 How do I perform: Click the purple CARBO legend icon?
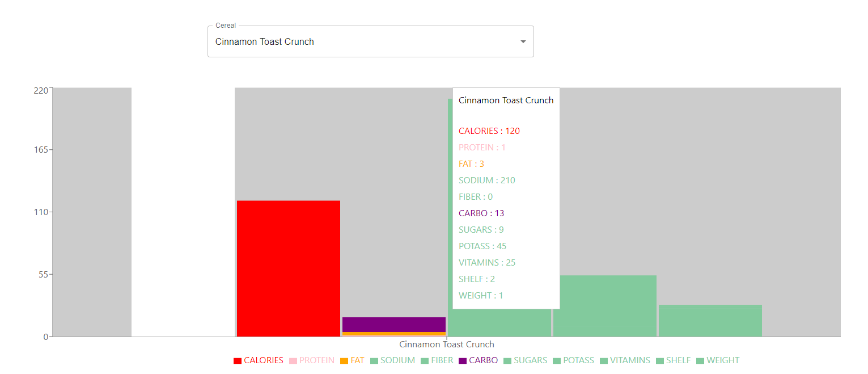[463, 361]
